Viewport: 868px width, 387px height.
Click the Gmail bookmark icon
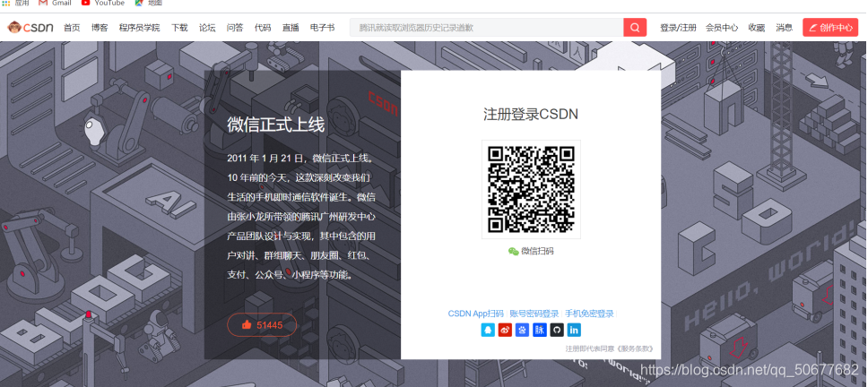point(43,3)
